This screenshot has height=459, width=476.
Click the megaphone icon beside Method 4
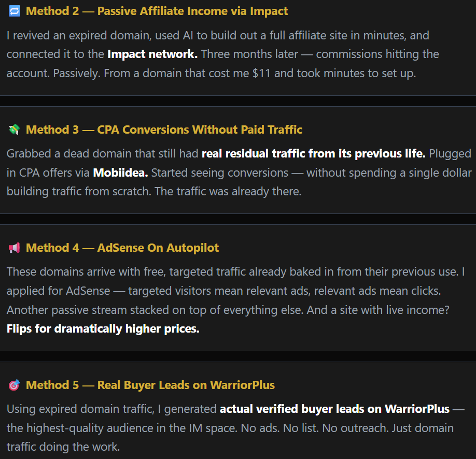tap(14, 248)
